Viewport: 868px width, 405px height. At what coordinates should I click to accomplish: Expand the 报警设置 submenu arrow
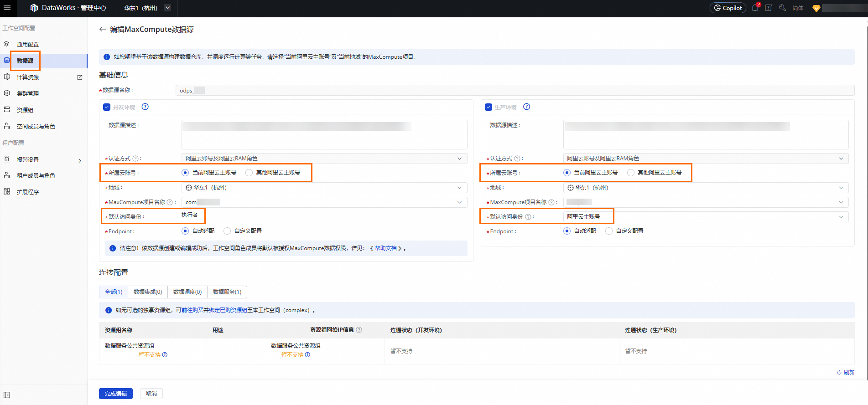pos(80,160)
